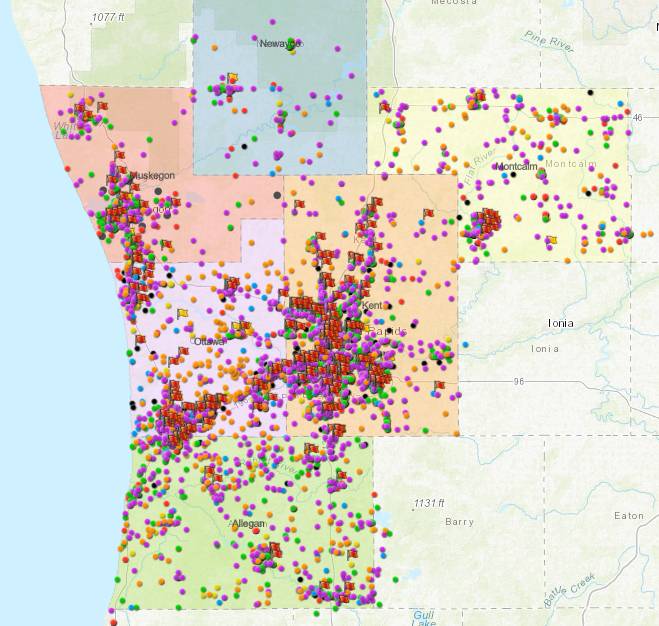Select the gray dot below Muskegon label
The image size is (659, 626).
click(x=158, y=191)
